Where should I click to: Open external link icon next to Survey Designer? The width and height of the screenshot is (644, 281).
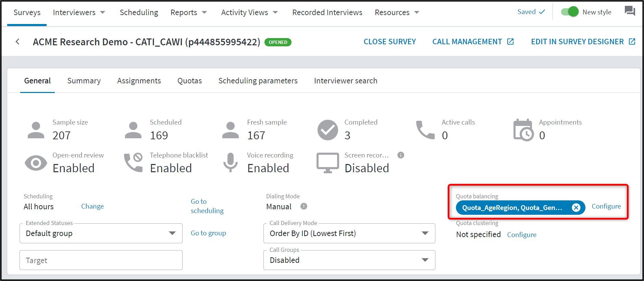[632, 42]
